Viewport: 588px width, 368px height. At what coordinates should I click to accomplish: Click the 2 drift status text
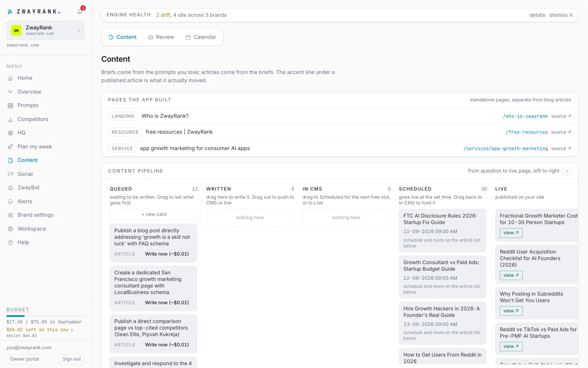(x=163, y=15)
